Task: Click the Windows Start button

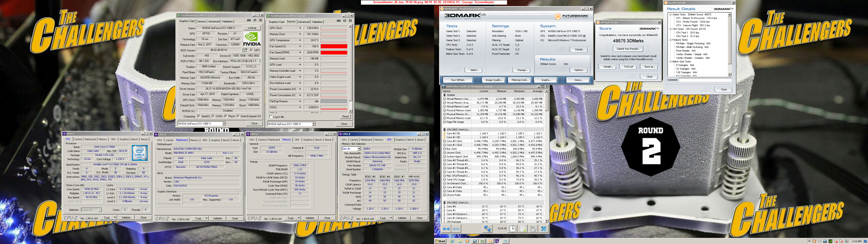Action: [x=440, y=241]
